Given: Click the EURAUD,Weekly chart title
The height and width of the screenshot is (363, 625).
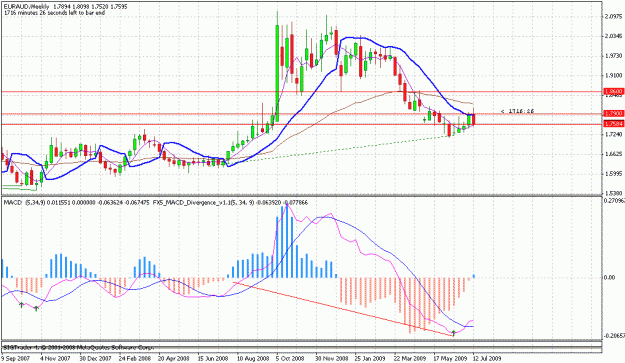Looking at the screenshot, I should coord(27,7).
